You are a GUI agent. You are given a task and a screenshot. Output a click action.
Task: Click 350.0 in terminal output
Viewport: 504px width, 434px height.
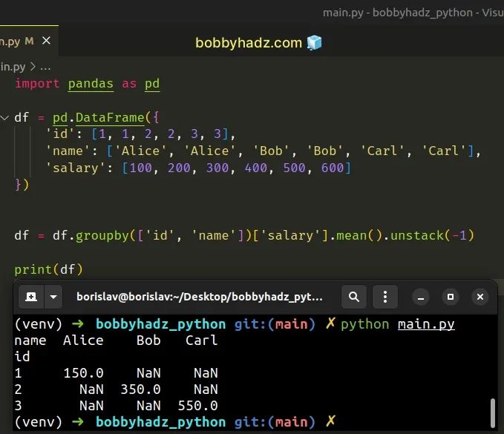coord(140,389)
